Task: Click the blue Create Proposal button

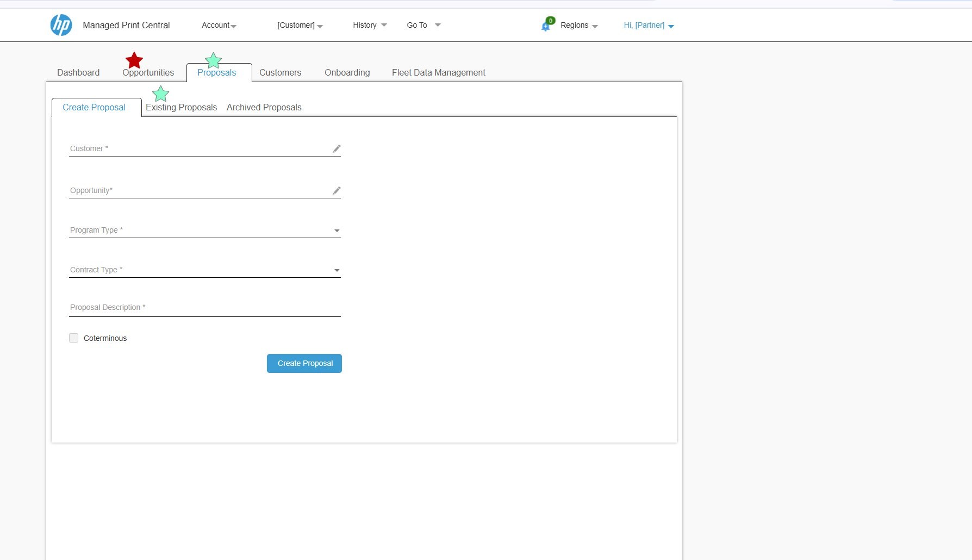Action: tap(304, 363)
